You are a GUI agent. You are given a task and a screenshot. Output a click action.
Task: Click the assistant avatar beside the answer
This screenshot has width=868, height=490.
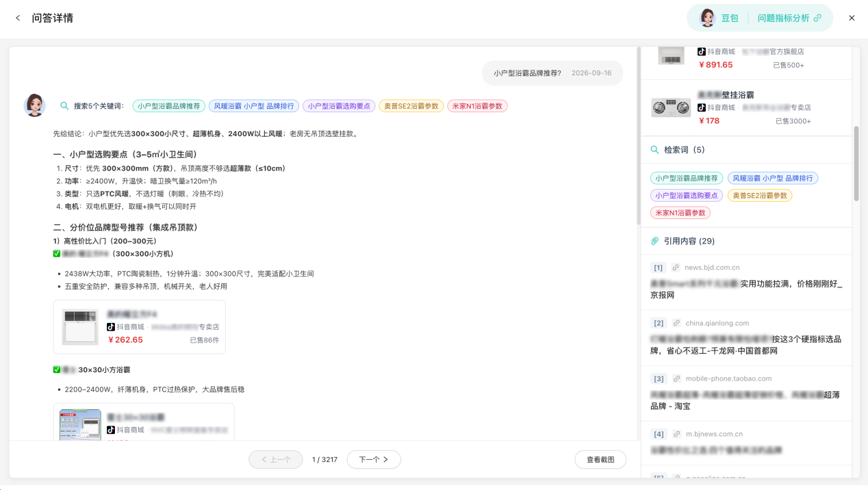(x=35, y=105)
